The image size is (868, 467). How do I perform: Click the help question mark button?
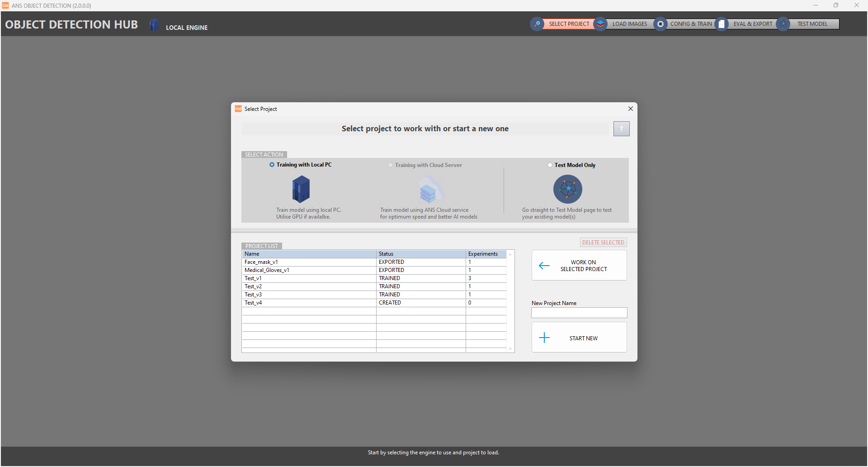coord(621,129)
